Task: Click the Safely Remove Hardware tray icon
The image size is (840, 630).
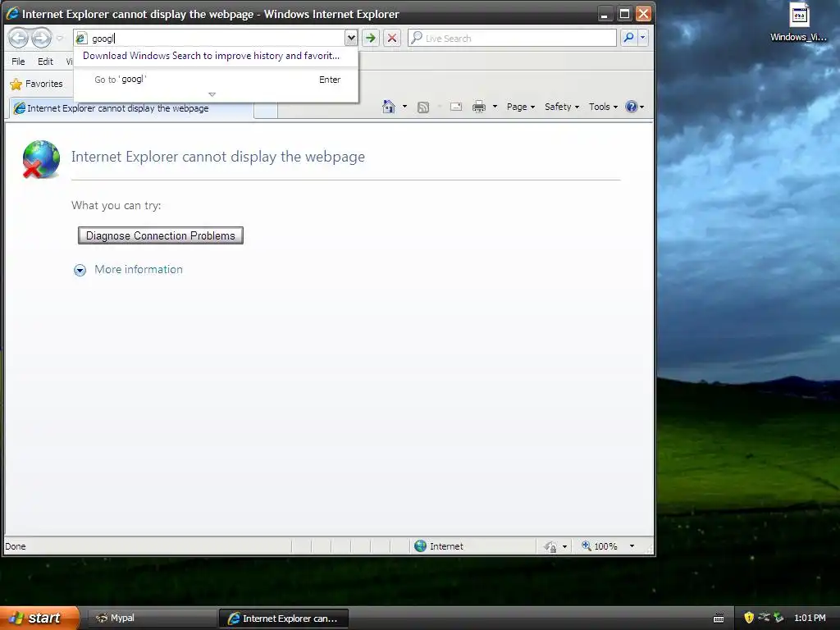Action: 778,618
